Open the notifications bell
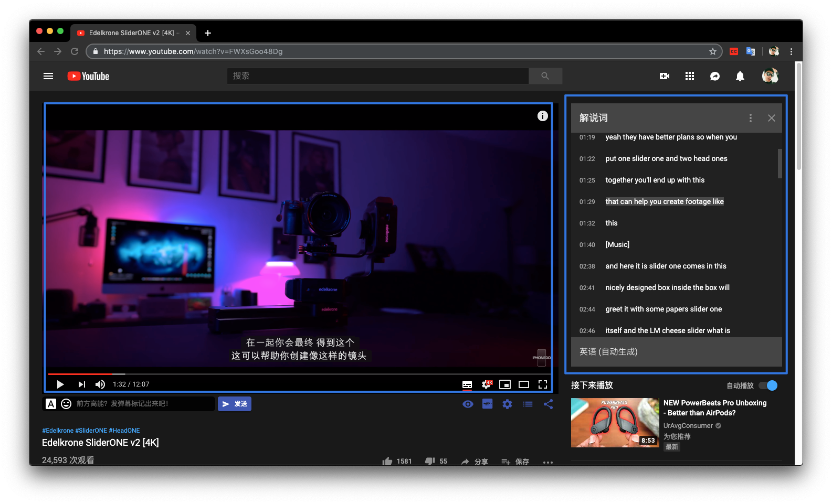The height and width of the screenshot is (504, 832). tap(740, 76)
